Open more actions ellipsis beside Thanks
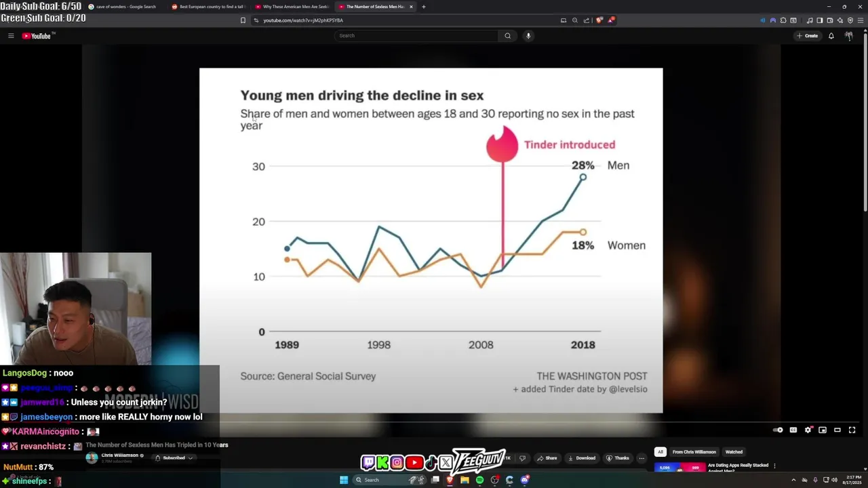This screenshot has width=868, height=488. click(x=642, y=458)
